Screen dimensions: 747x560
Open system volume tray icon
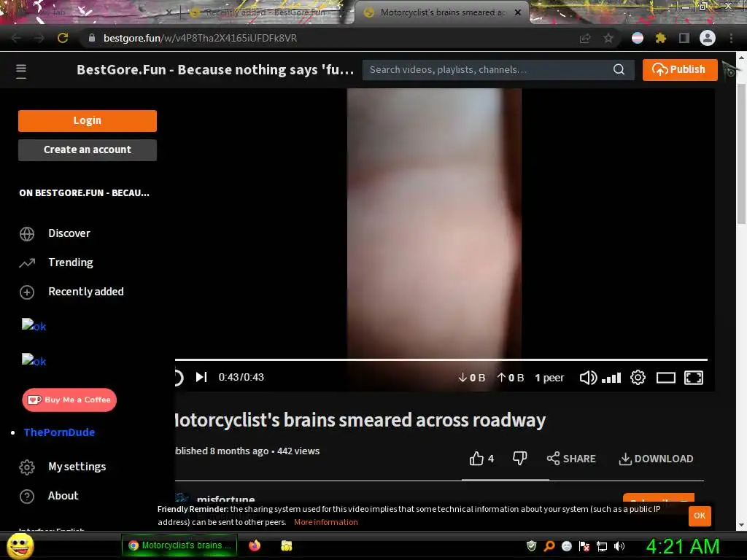click(619, 546)
